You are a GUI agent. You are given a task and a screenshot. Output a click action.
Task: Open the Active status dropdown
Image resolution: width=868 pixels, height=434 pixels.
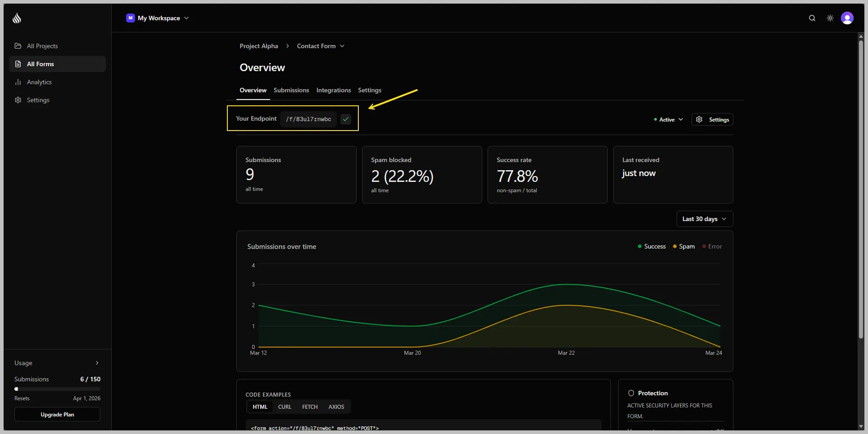[x=668, y=119]
